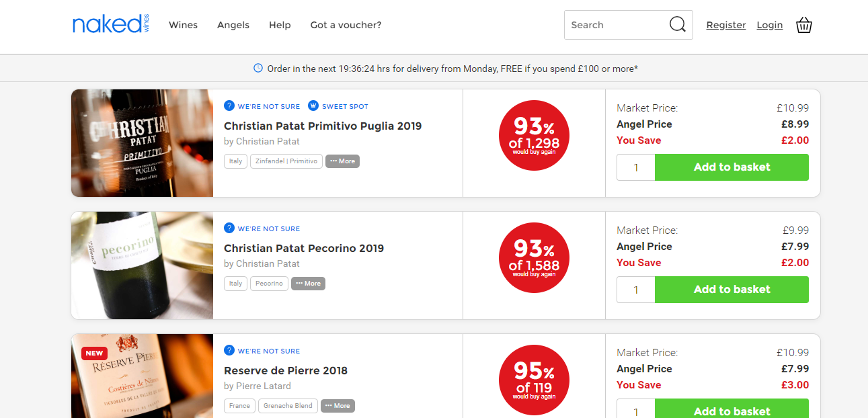Click question mark icon on Reserve de Pierre
Image resolution: width=868 pixels, height=418 pixels.
click(229, 351)
